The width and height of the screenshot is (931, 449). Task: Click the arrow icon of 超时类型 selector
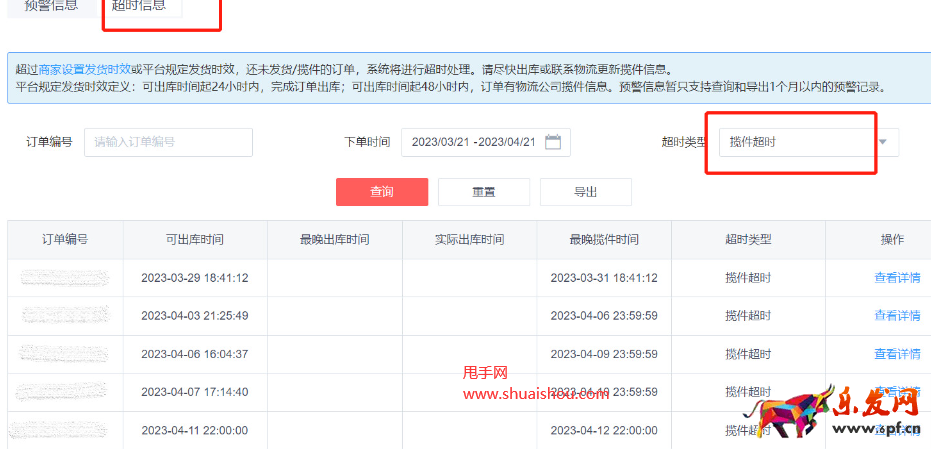882,142
